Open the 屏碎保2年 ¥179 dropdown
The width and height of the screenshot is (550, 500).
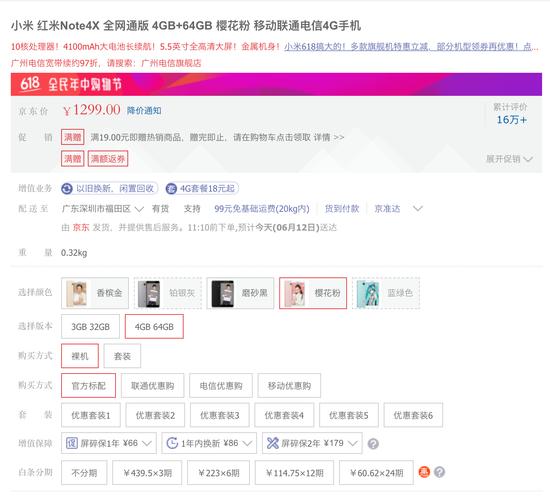tap(312, 443)
